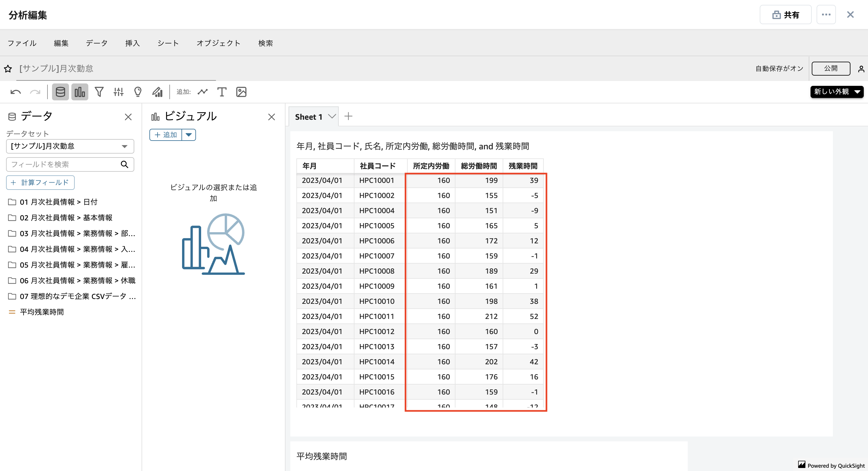The image size is (868, 471).
Task: Open the parameters sliders icon
Action: coord(118,92)
